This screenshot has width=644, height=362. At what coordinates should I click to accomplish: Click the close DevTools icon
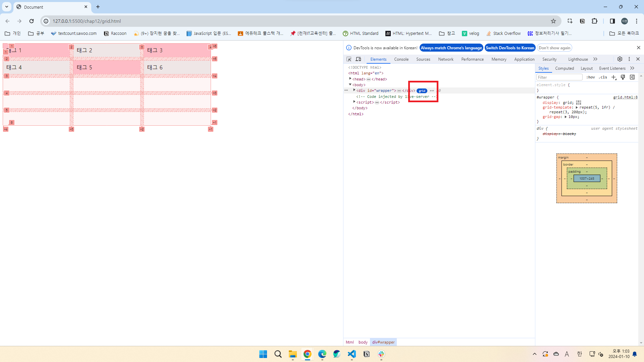pyautogui.click(x=638, y=59)
